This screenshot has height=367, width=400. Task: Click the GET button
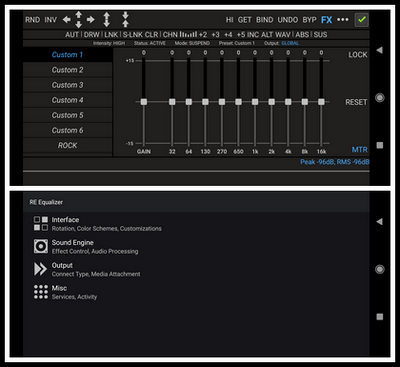point(244,20)
